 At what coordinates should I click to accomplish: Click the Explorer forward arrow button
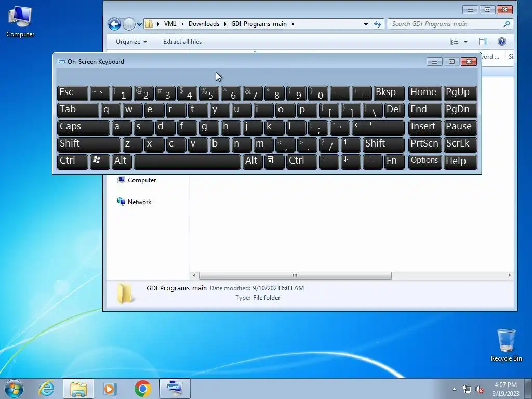point(129,24)
